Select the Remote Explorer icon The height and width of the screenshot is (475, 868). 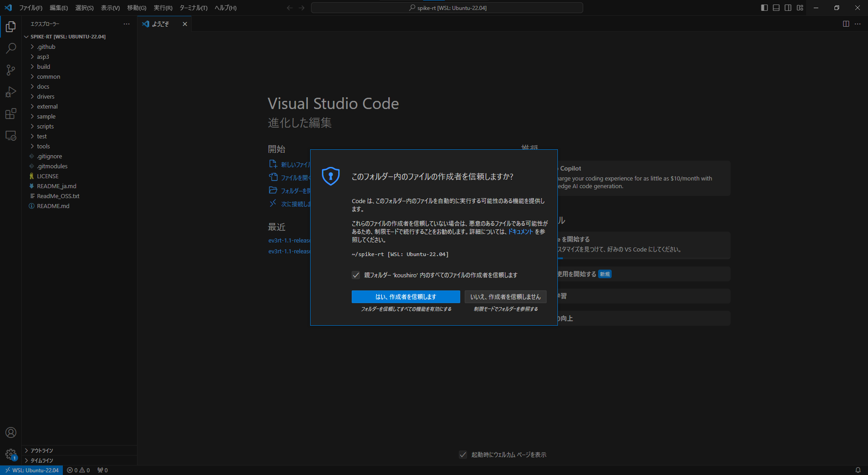pos(10,135)
